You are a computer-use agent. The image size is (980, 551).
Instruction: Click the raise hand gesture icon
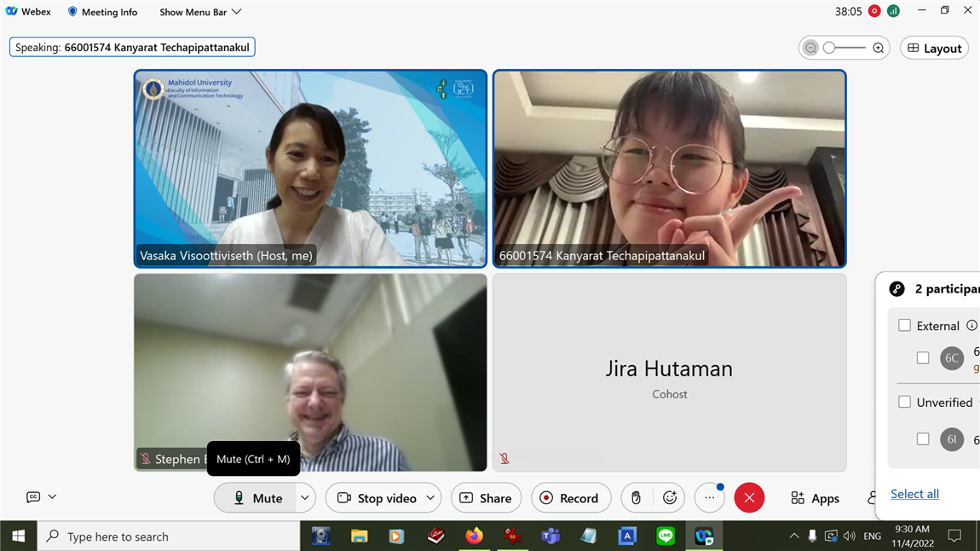(x=636, y=498)
